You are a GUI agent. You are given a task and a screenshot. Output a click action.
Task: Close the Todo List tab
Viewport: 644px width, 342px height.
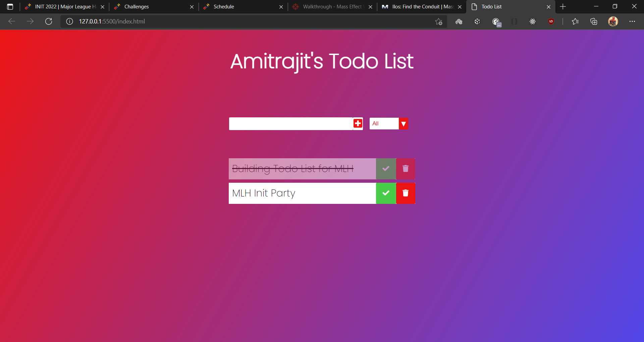[549, 7]
